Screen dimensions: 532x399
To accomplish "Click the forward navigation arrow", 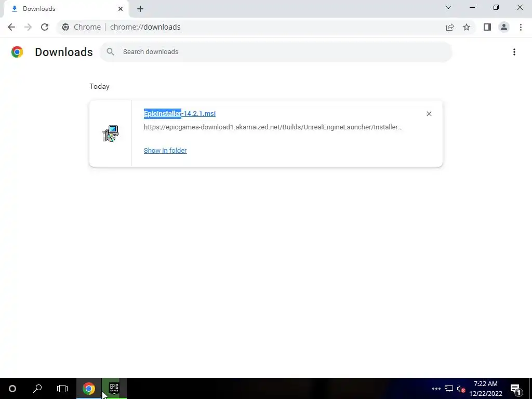I will [x=28, y=27].
